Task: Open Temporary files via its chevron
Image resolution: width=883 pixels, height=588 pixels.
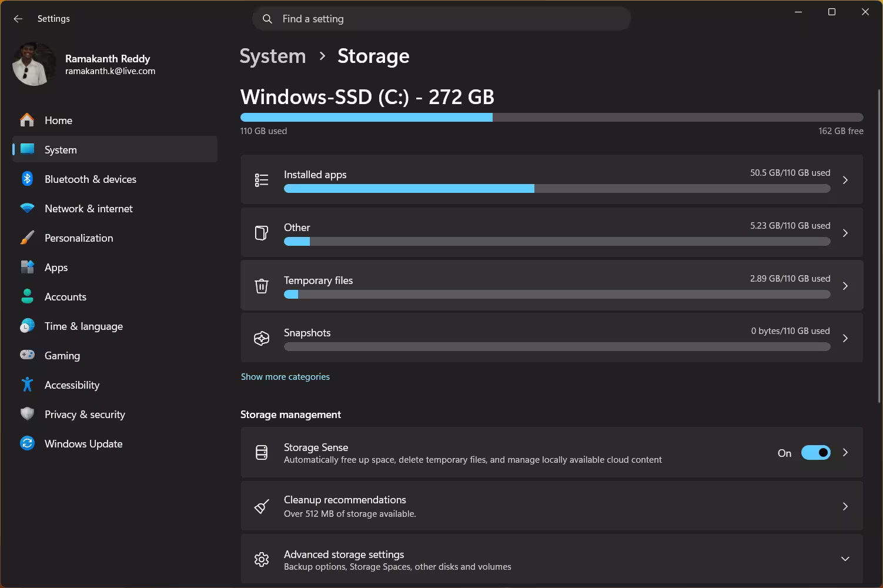Action: click(x=845, y=286)
